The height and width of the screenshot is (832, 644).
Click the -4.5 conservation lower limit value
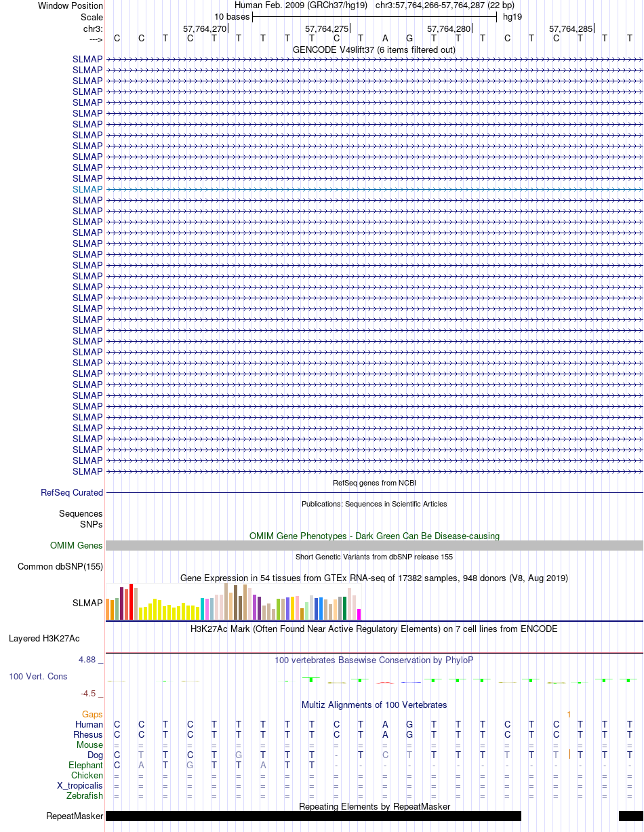[x=92, y=694]
